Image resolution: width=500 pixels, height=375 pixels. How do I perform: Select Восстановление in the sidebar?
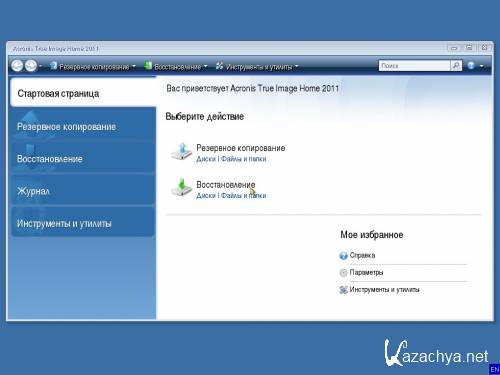[x=83, y=158]
